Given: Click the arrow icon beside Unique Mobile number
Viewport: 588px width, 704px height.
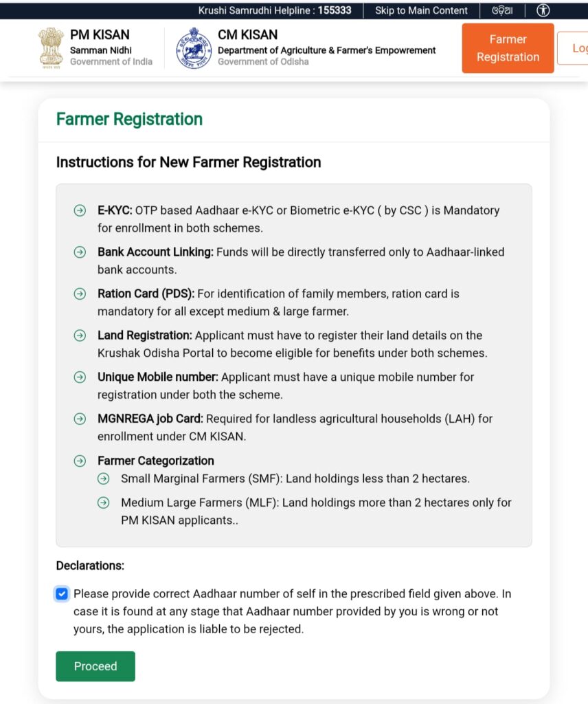Looking at the screenshot, I should coord(80,377).
